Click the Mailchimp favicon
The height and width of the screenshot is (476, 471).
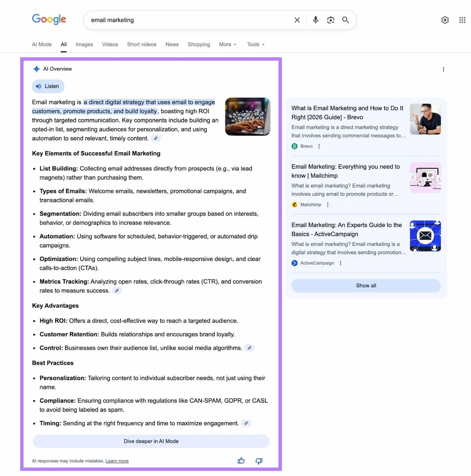click(x=295, y=205)
